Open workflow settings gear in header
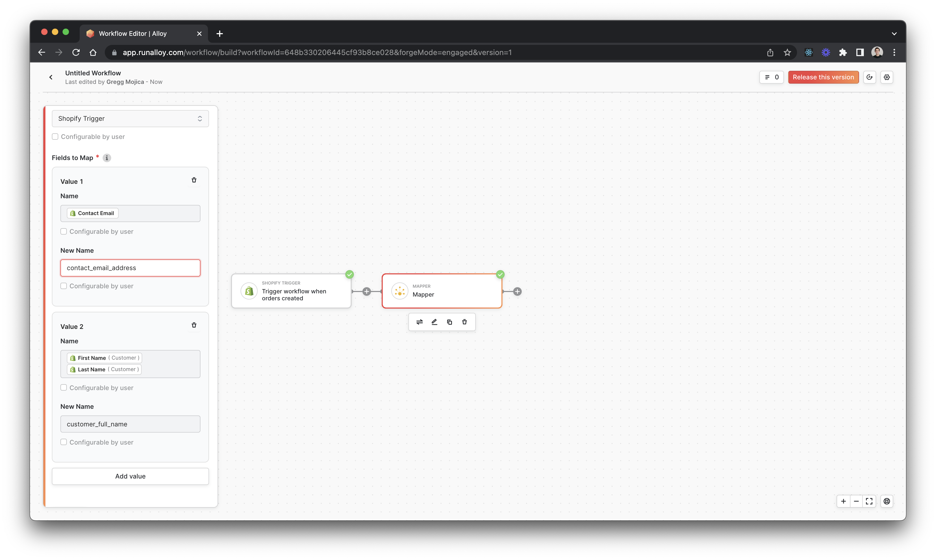This screenshot has height=560, width=936. (887, 77)
